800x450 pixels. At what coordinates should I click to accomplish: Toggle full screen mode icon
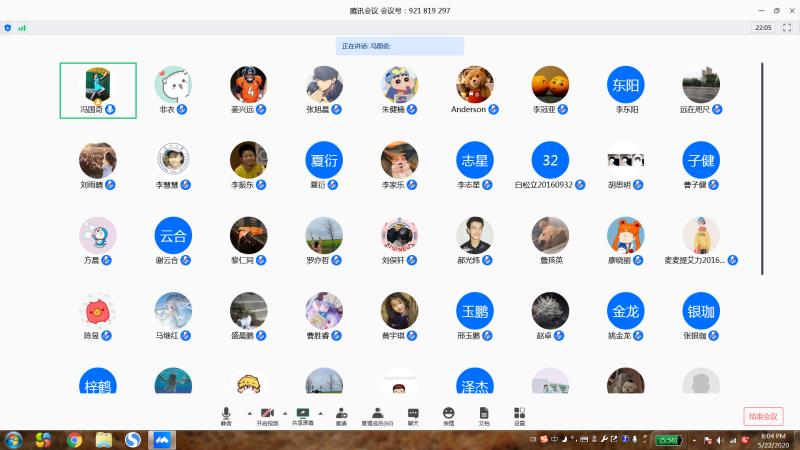(786, 28)
